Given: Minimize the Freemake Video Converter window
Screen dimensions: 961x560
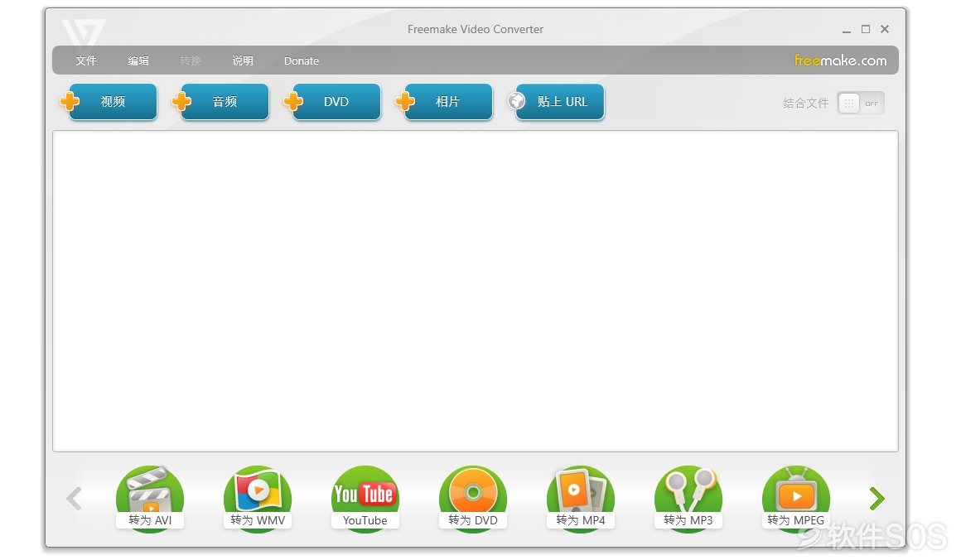Looking at the screenshot, I should [847, 30].
